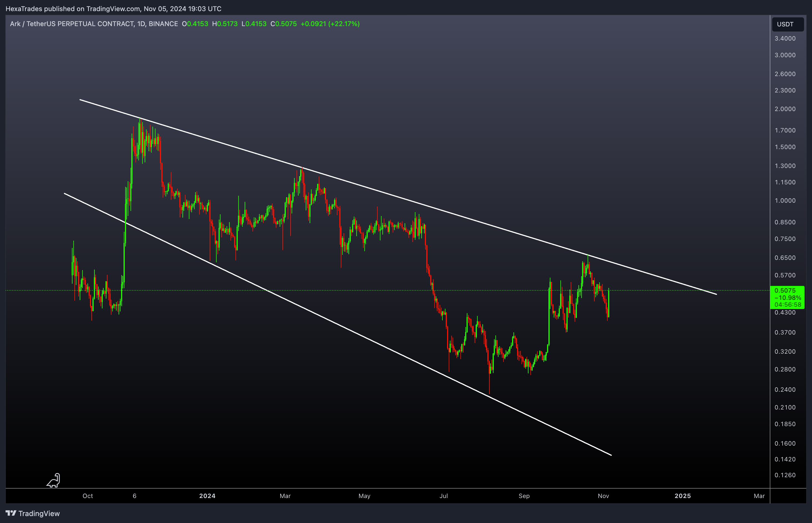Click the USDT currency button

click(788, 24)
